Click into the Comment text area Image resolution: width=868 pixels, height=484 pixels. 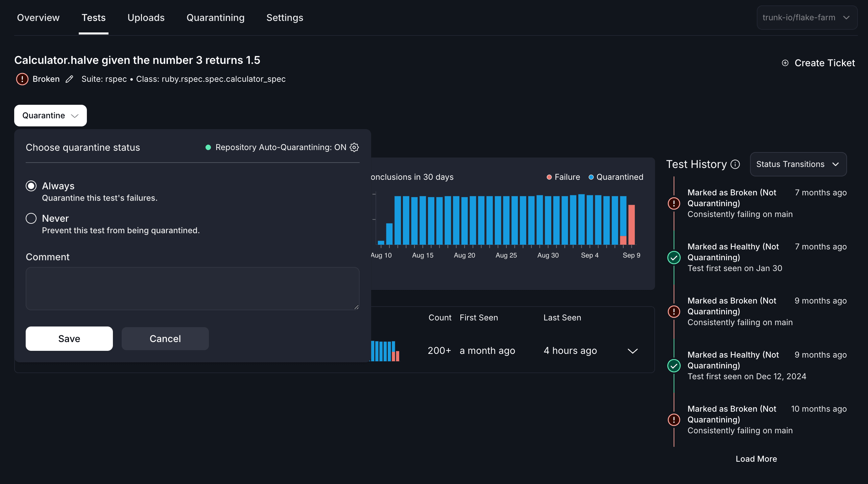192,288
